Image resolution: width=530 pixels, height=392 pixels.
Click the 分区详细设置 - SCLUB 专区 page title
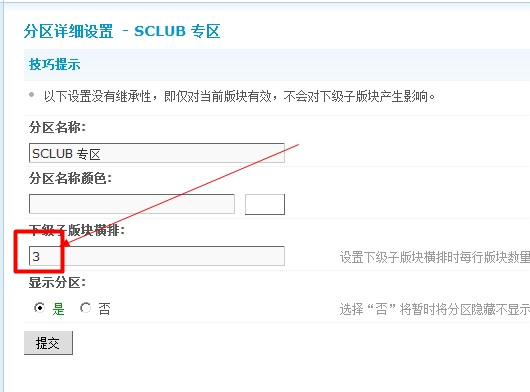122,31
